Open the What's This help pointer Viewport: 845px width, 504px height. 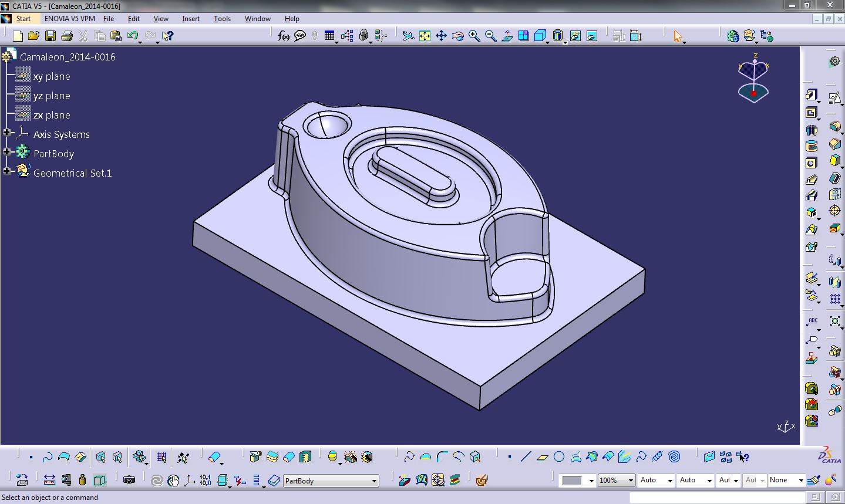click(x=167, y=36)
